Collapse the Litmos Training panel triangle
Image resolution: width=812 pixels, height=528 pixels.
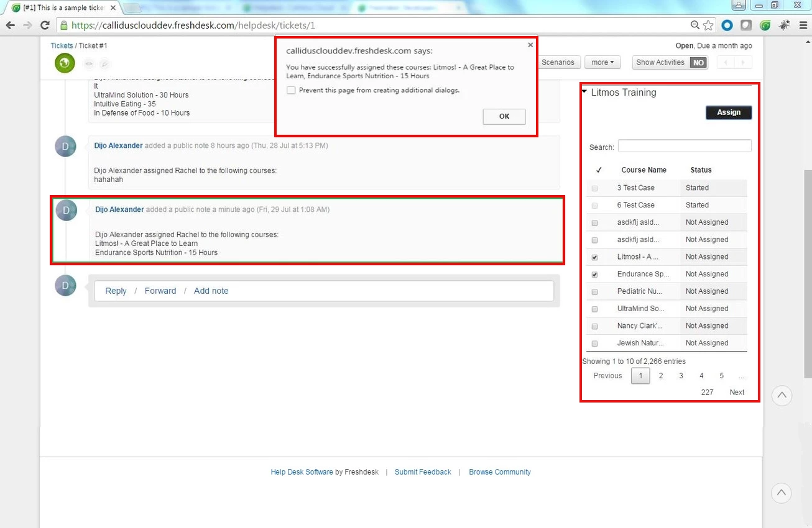coord(584,92)
